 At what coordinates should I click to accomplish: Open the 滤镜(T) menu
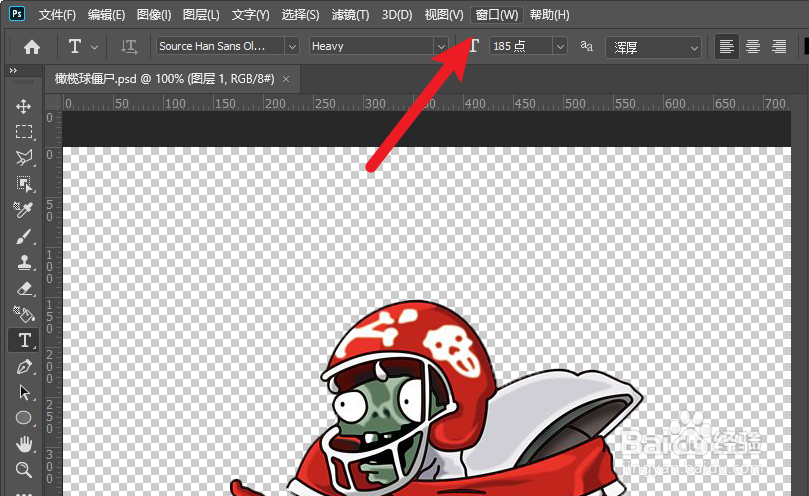[350, 15]
